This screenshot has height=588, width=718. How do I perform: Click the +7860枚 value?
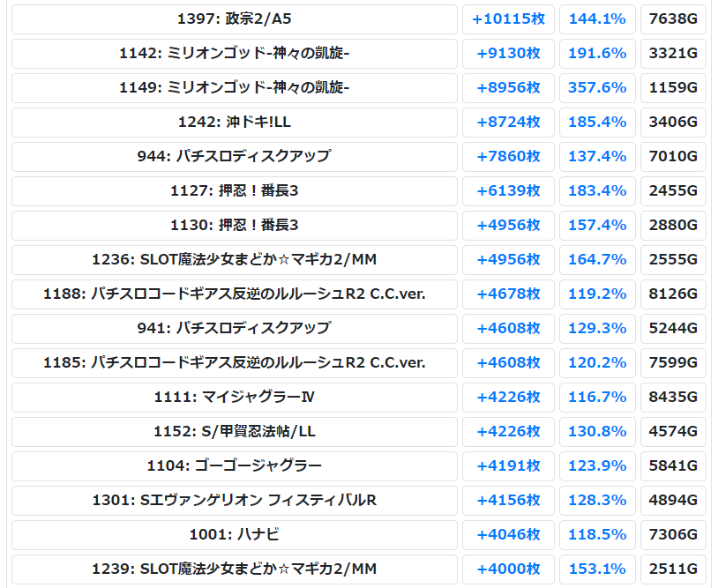[508, 157]
